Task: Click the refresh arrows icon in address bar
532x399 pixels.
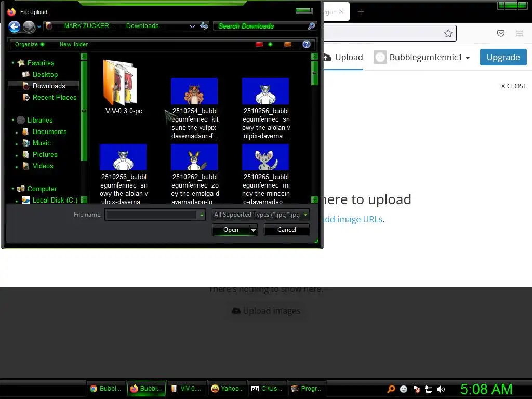Action: click(x=204, y=26)
